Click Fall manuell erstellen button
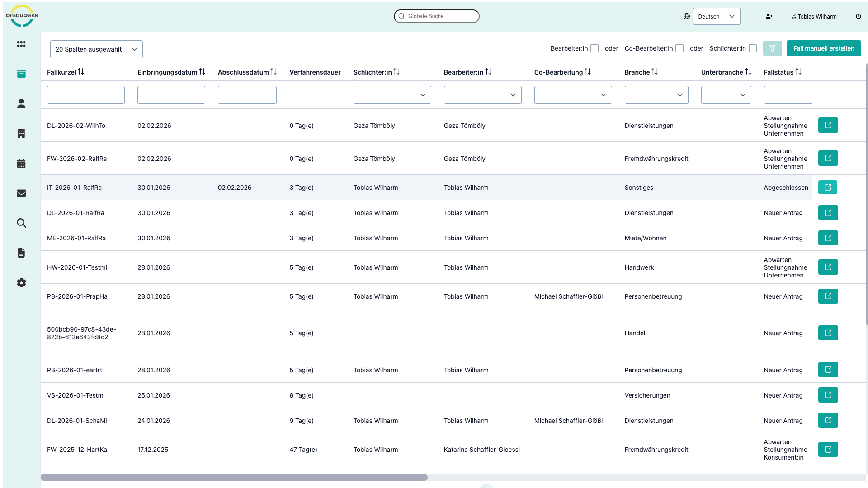 click(823, 48)
